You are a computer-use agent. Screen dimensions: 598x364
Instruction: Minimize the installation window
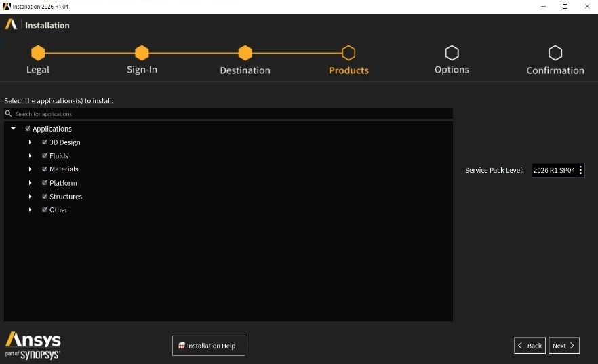tap(544, 7)
